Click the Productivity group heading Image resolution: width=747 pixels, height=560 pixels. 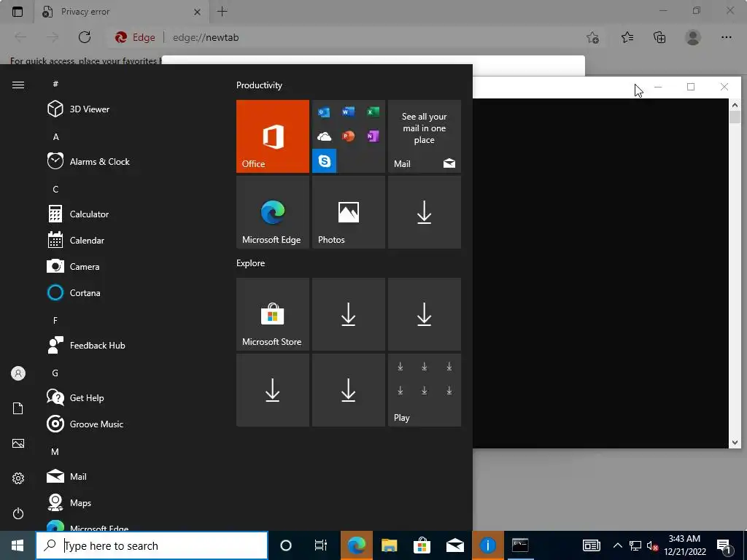point(259,85)
